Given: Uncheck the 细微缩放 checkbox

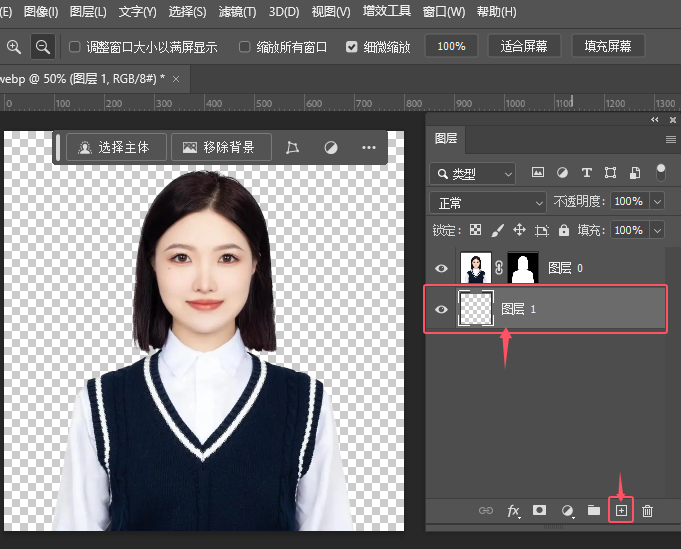Looking at the screenshot, I should [351, 47].
